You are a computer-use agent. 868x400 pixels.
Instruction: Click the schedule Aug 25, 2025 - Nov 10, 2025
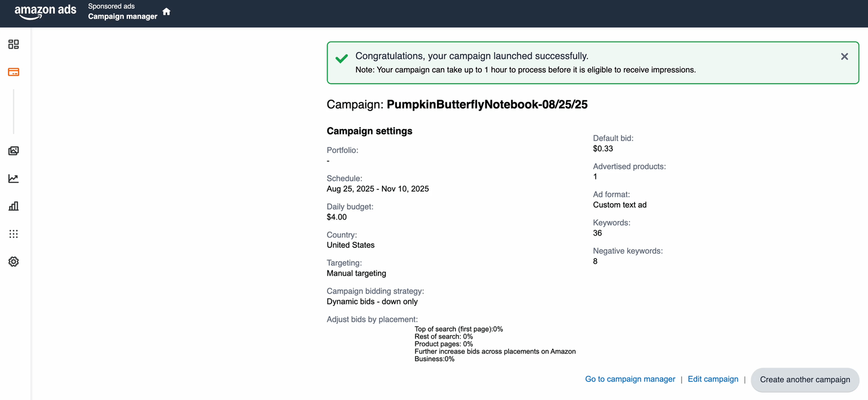tap(378, 189)
